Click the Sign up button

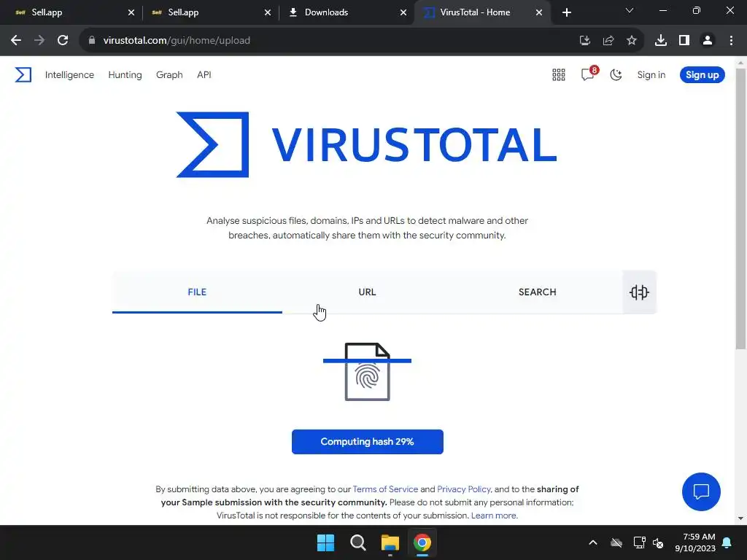[703, 75]
